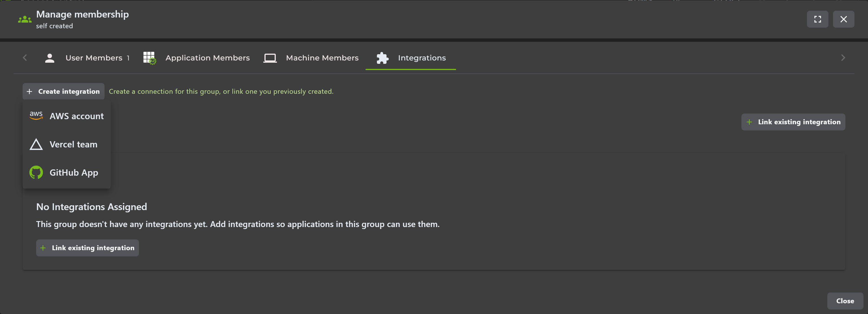Screen dimensions: 868x314
Task: Click the fullscreen expand icon
Action: (x=817, y=19)
